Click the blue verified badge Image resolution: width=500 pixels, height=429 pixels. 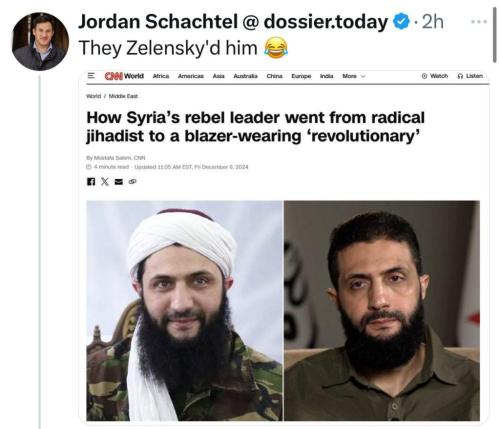401,22
